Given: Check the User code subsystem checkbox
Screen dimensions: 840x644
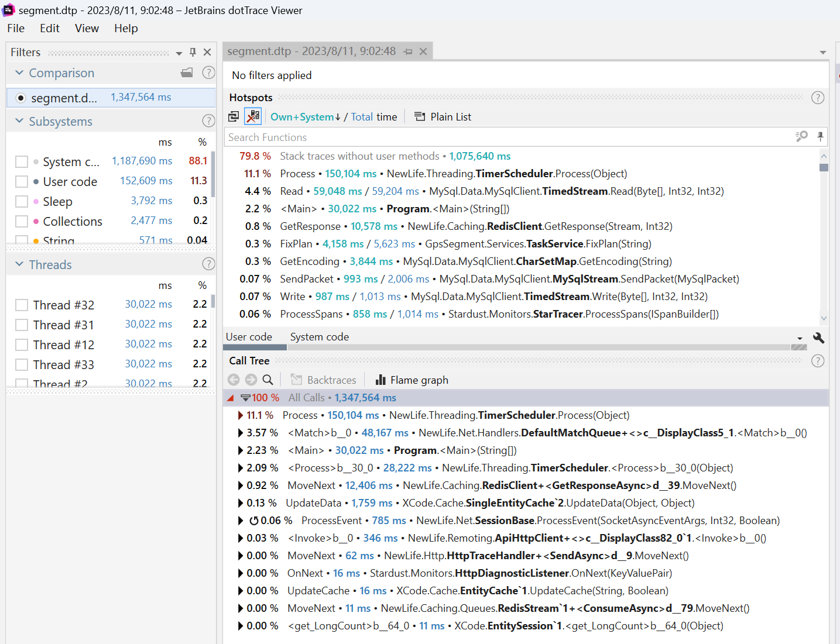Looking at the screenshot, I should click(22, 181).
